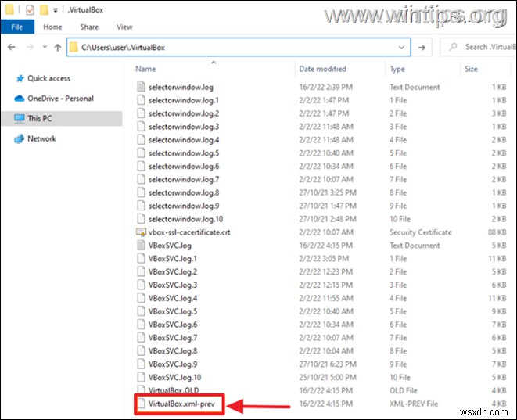Click the 27/10/21 6:23 PM date cell
This screenshot has height=420, width=517.
pos(328,364)
